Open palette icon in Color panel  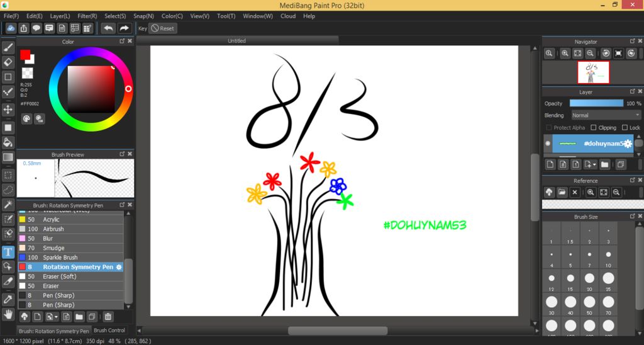tap(26, 119)
